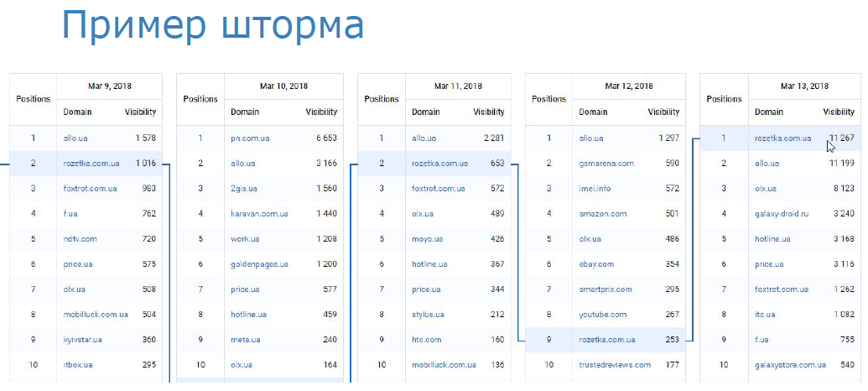Click Positions header in Mar 11 table
This screenshot has height=391, width=868.
(x=382, y=99)
